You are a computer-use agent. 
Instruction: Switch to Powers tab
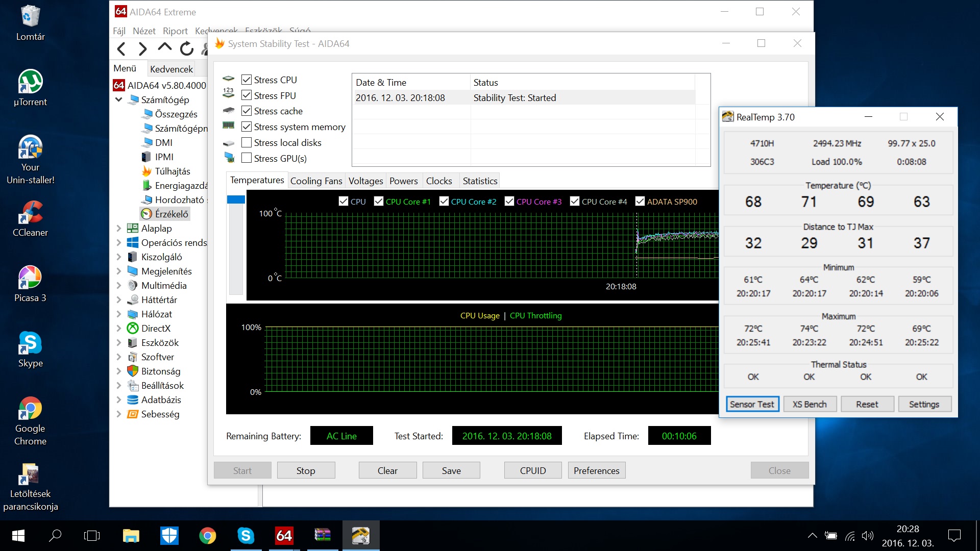403,181
